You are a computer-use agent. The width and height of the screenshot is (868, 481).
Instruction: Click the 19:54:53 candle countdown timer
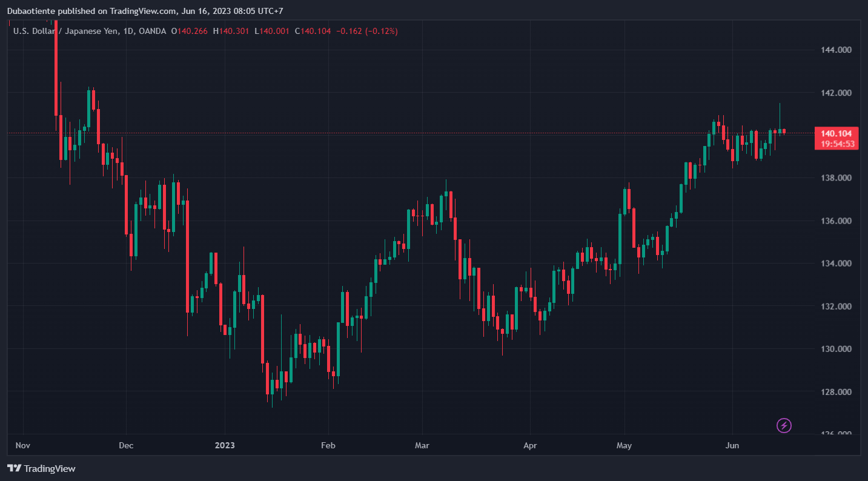click(837, 144)
